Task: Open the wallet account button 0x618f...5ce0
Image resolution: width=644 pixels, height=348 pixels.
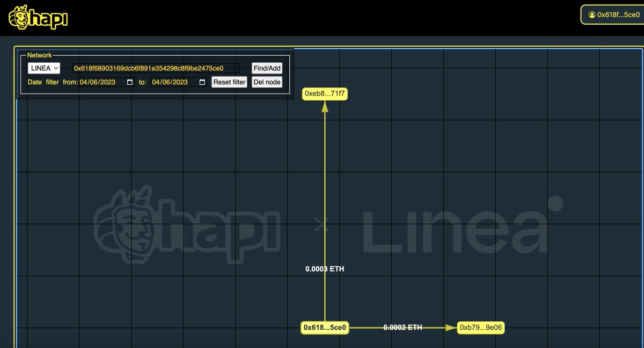Action: point(613,14)
